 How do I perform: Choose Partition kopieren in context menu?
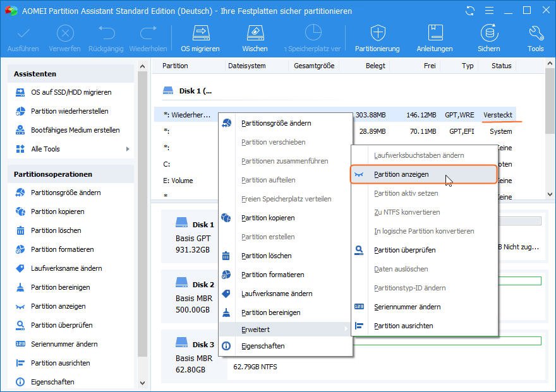286,218
